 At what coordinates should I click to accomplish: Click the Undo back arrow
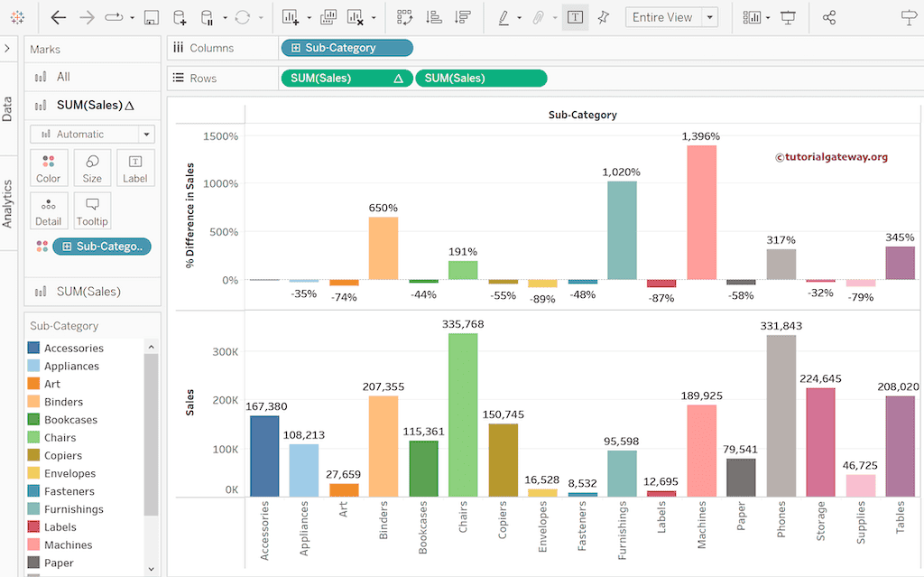pos(59,17)
